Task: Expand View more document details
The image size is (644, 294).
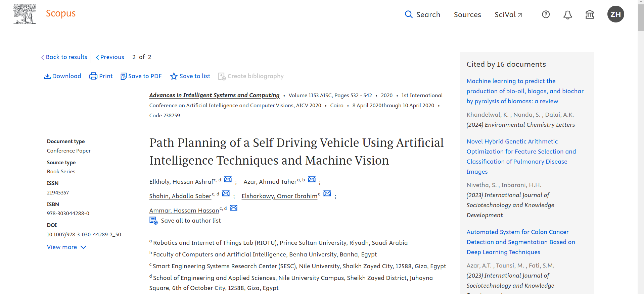Action: (x=67, y=247)
